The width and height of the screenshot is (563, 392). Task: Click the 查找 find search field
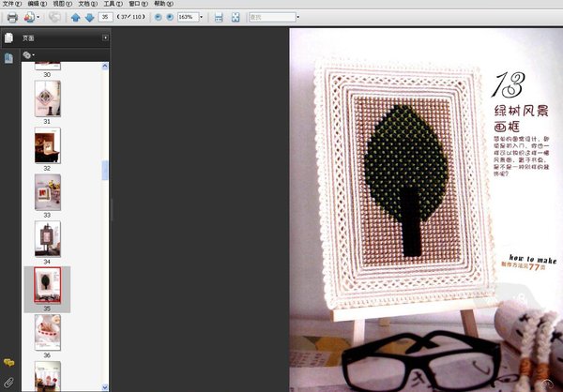[272, 17]
